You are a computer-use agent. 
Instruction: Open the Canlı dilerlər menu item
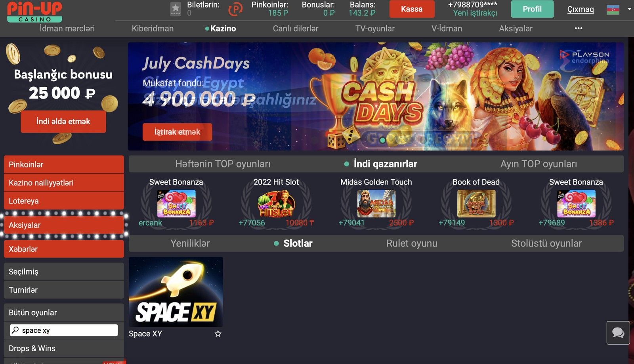tap(296, 29)
